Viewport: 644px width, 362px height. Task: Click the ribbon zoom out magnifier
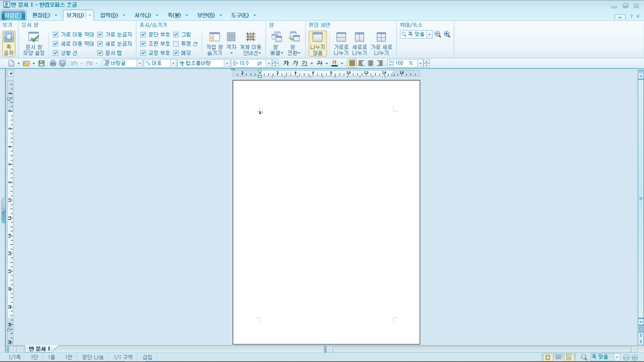438,34
